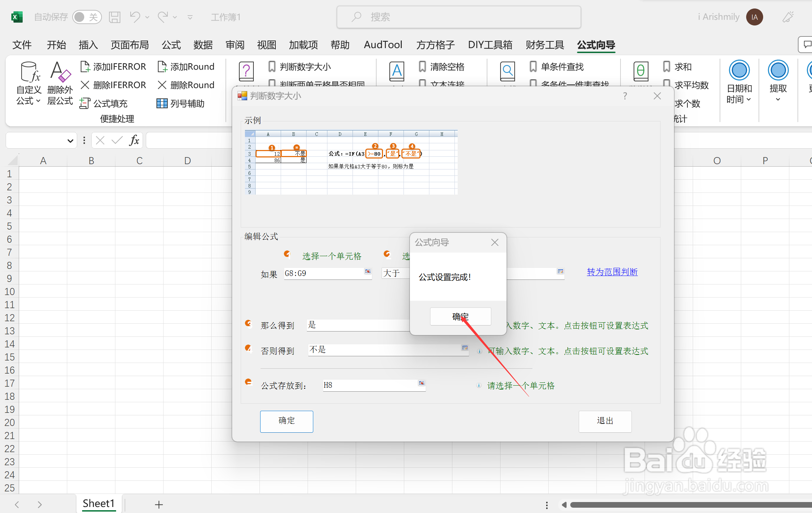This screenshot has width=812, height=513.
Task: Switch to the 财务工具 ribbon tab
Action: 545,45
